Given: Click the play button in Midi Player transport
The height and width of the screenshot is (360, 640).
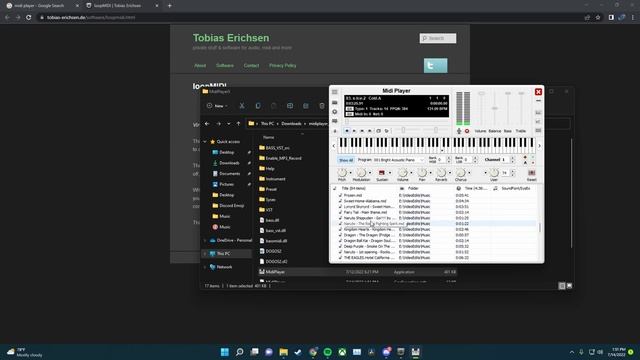Looking at the screenshot, I should pyautogui.click(x=354, y=131).
